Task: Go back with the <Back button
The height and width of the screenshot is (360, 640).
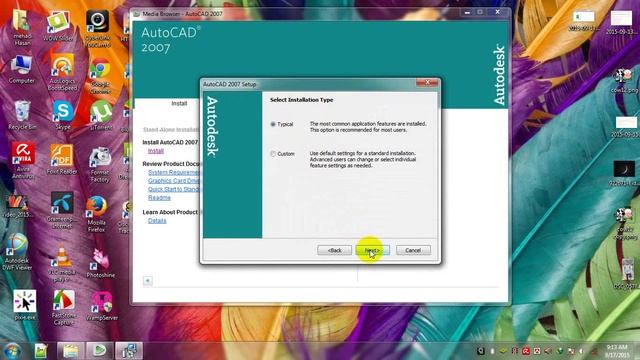Action: pos(334,250)
